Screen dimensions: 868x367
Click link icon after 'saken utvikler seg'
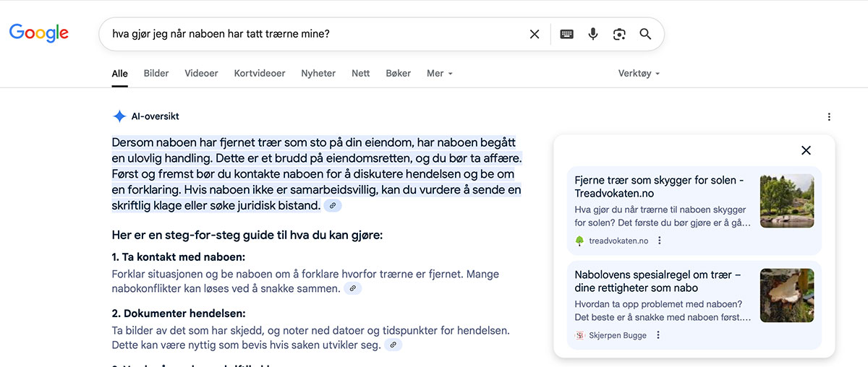[393, 345]
